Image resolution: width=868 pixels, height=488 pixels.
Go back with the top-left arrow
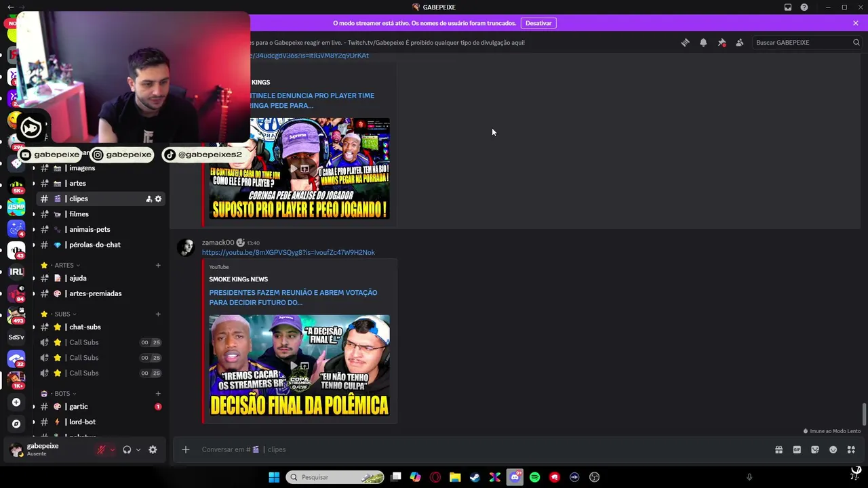click(10, 7)
